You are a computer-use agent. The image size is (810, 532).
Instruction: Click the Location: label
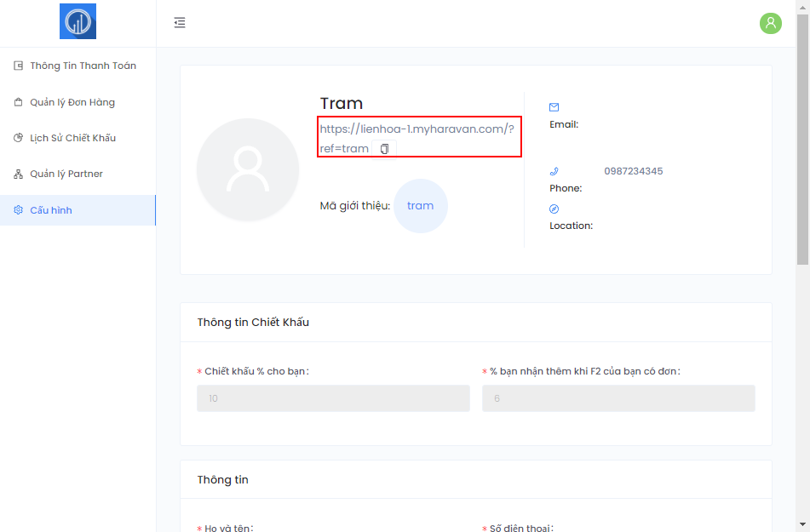(571, 226)
